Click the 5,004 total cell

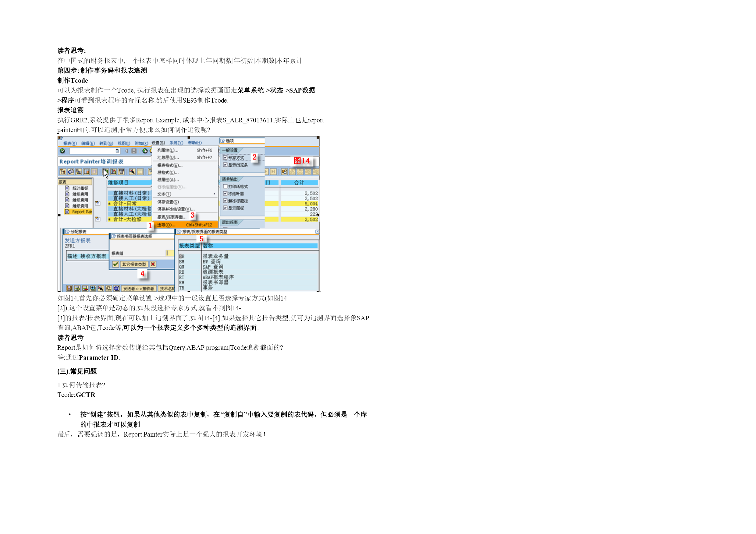(299, 204)
